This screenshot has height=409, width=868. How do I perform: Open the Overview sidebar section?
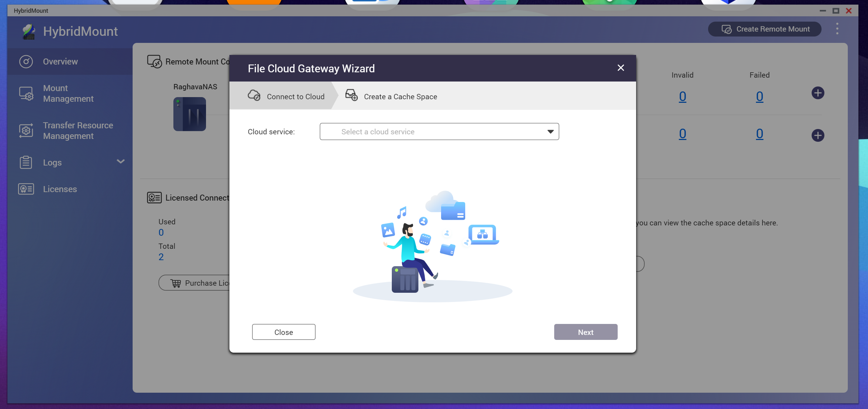click(x=70, y=62)
